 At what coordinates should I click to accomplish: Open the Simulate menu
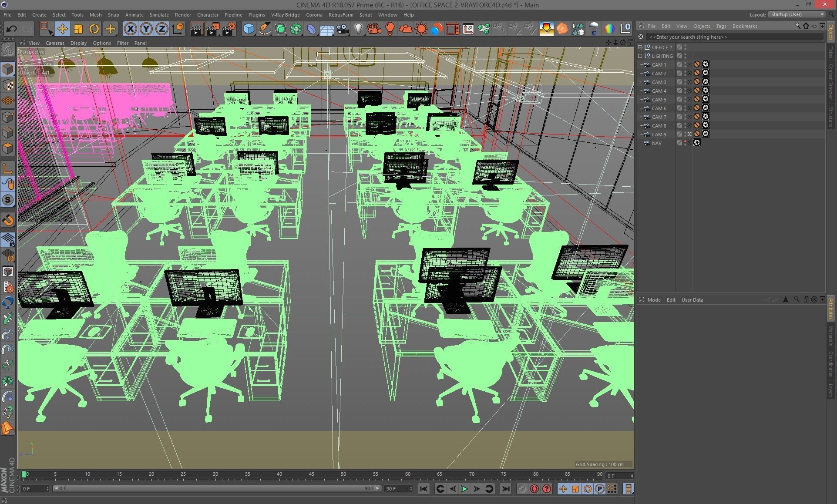click(x=159, y=15)
